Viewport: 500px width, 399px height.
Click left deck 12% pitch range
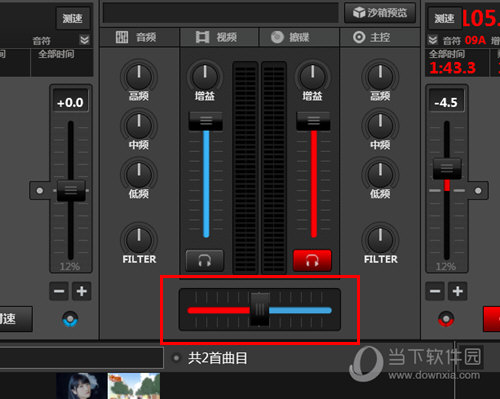click(x=70, y=266)
